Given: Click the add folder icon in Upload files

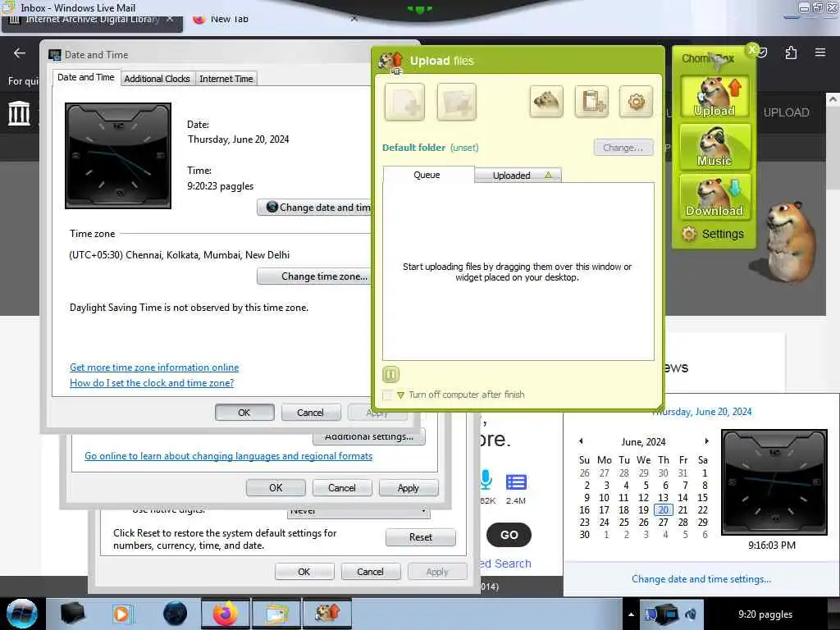Looking at the screenshot, I should click(x=456, y=102).
